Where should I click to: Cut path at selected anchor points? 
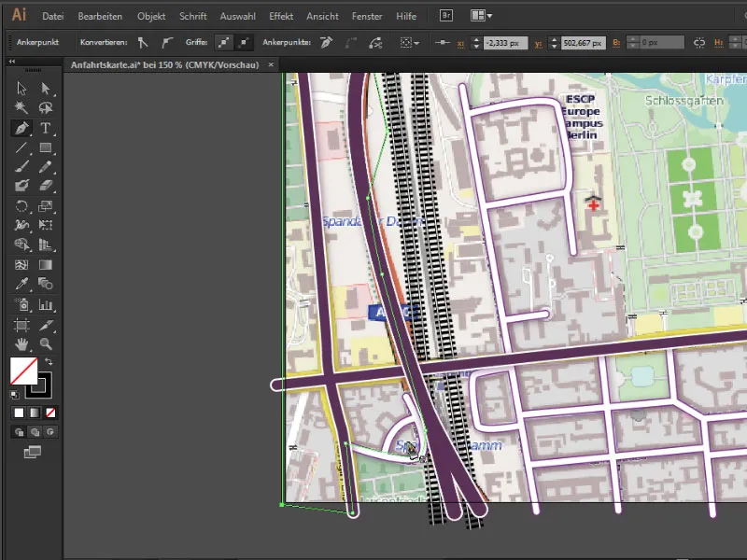[375, 43]
